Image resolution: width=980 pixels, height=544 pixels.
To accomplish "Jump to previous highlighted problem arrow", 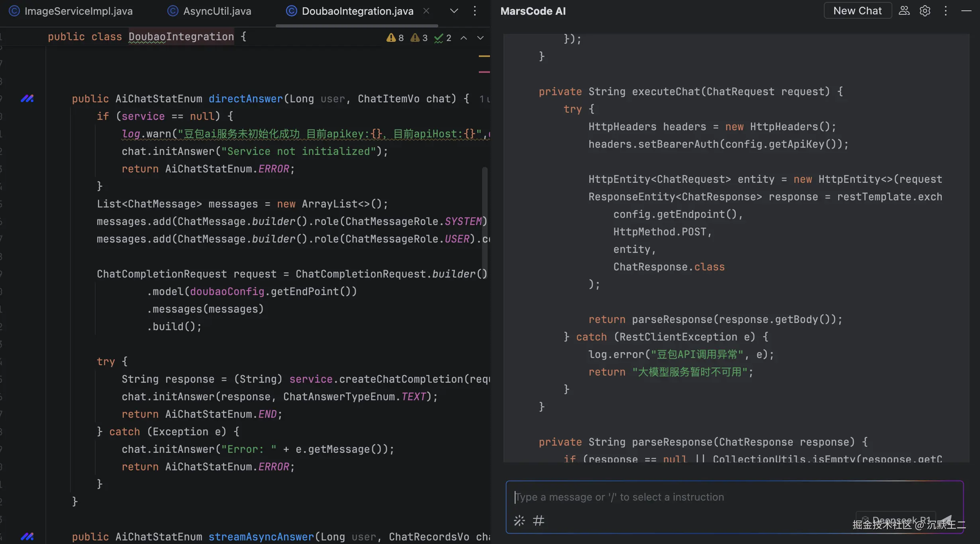I will pos(464,38).
